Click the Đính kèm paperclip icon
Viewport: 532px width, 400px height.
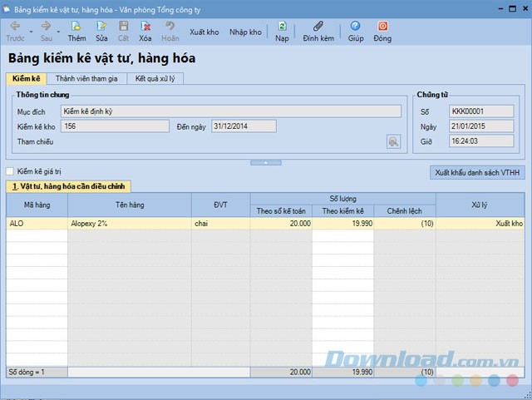click(x=318, y=27)
